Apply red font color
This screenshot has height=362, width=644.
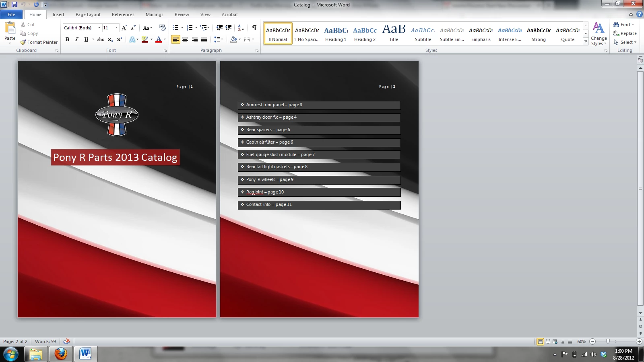click(x=159, y=39)
